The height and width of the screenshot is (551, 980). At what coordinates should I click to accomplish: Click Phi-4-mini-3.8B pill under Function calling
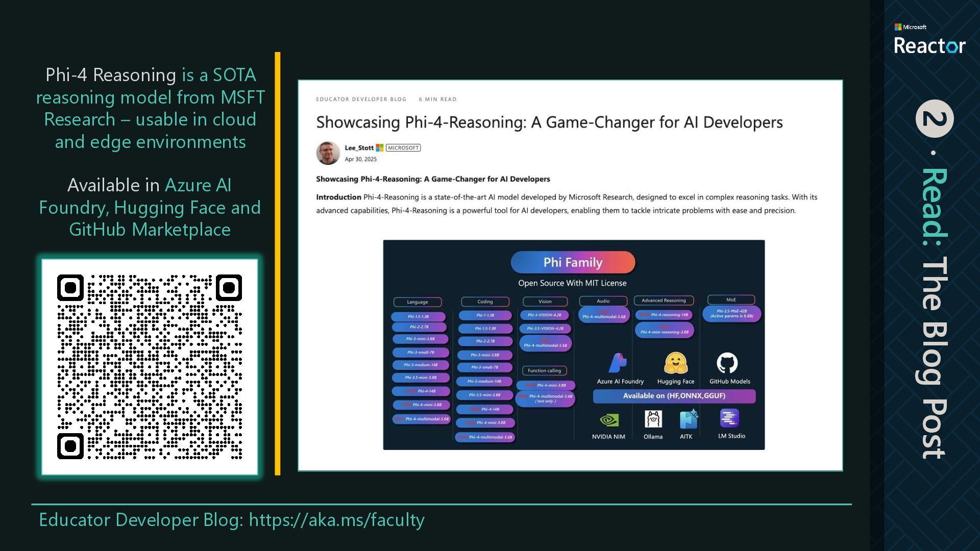[x=546, y=385]
